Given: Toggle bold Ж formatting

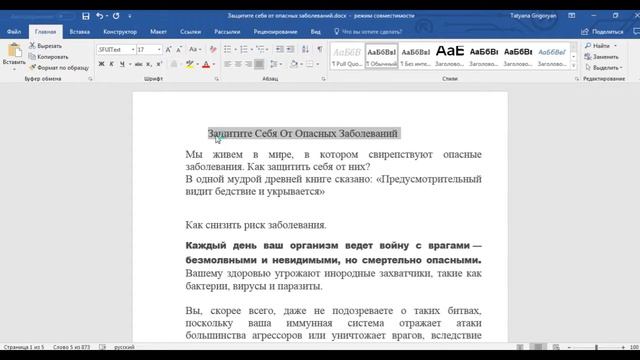Looking at the screenshot, I should pyautogui.click(x=101, y=64).
